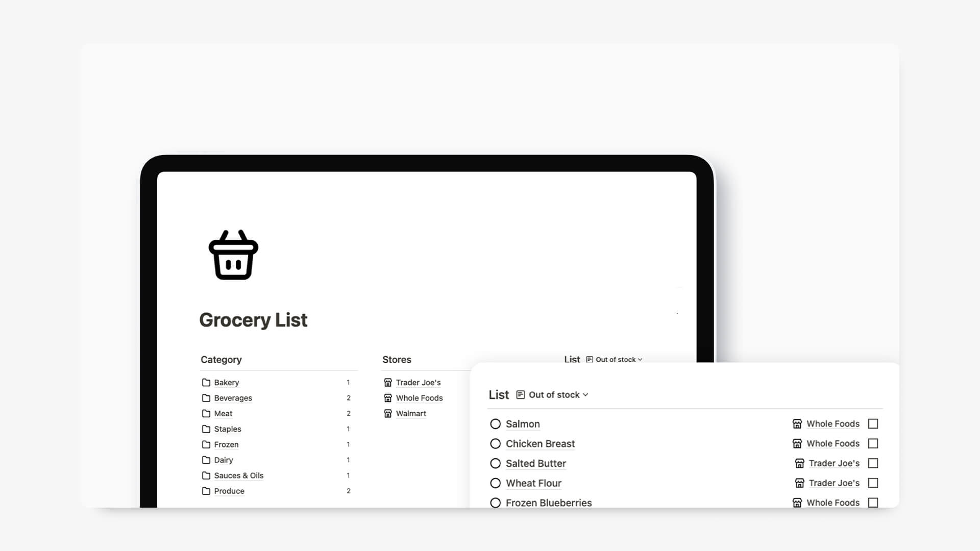Click the Whole Foods store icon
This screenshot has height=551, width=980.
[x=388, y=397]
